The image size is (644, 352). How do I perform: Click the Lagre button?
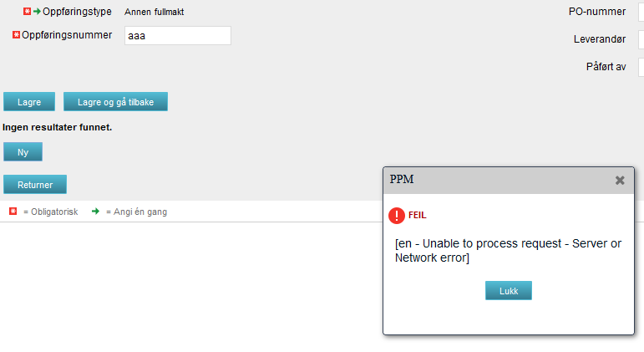click(29, 102)
